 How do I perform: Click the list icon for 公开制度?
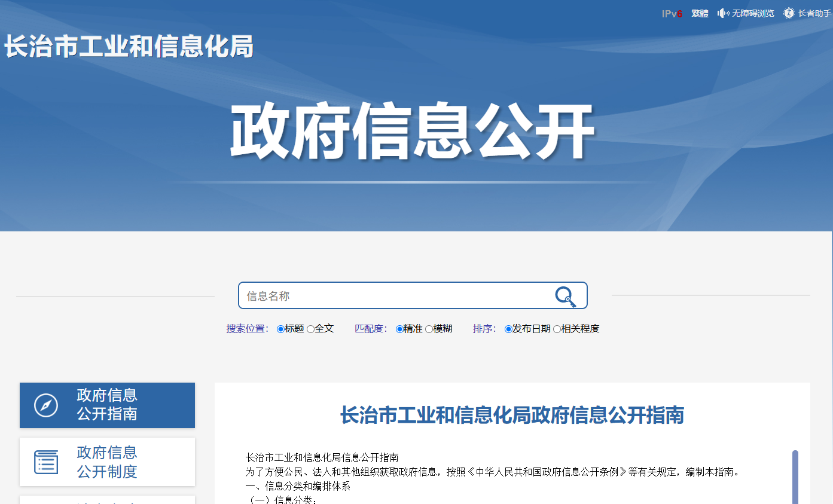coord(46,462)
